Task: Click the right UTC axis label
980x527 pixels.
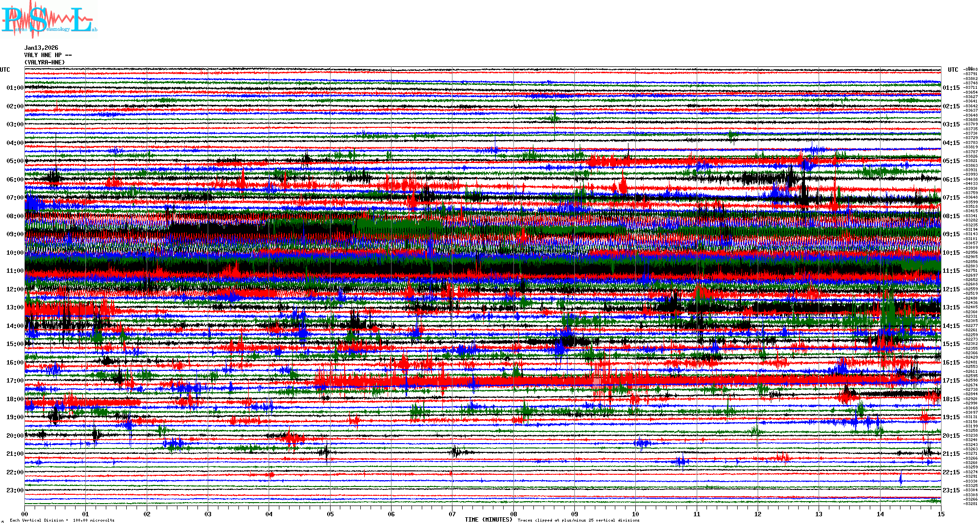Action: coord(953,70)
